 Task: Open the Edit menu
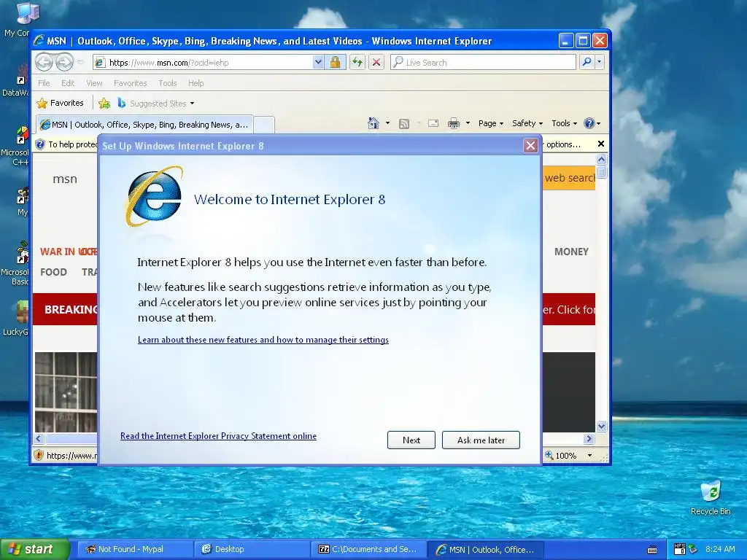pyautogui.click(x=68, y=83)
